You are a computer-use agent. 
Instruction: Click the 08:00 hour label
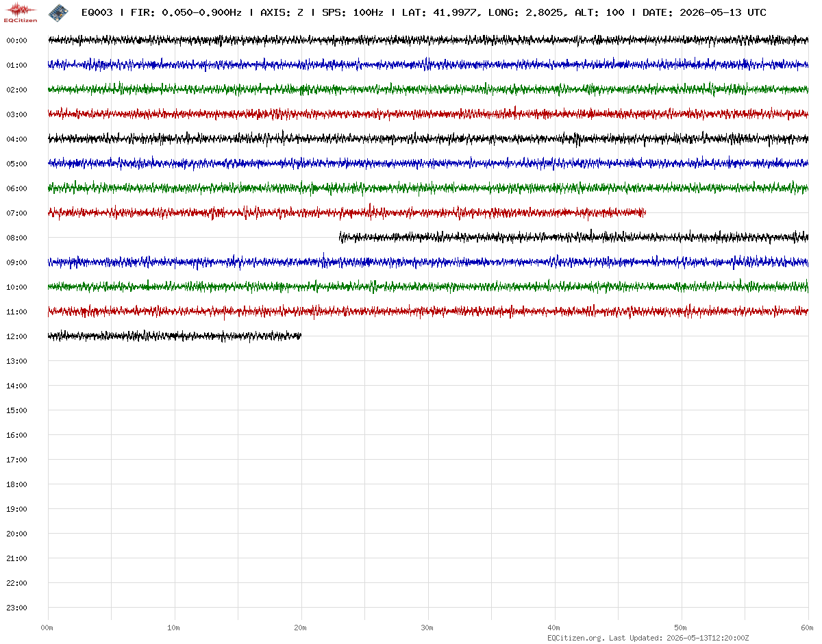coord(16,238)
